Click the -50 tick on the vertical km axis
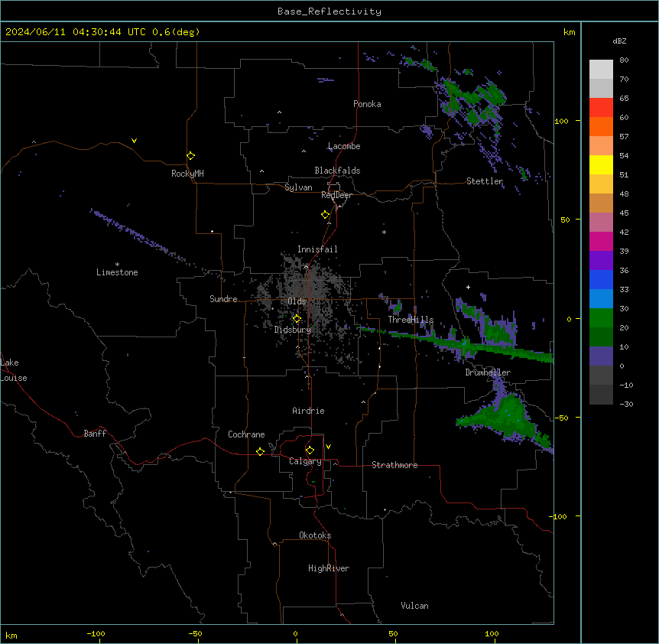Image resolution: width=659 pixels, height=644 pixels. 561,418
